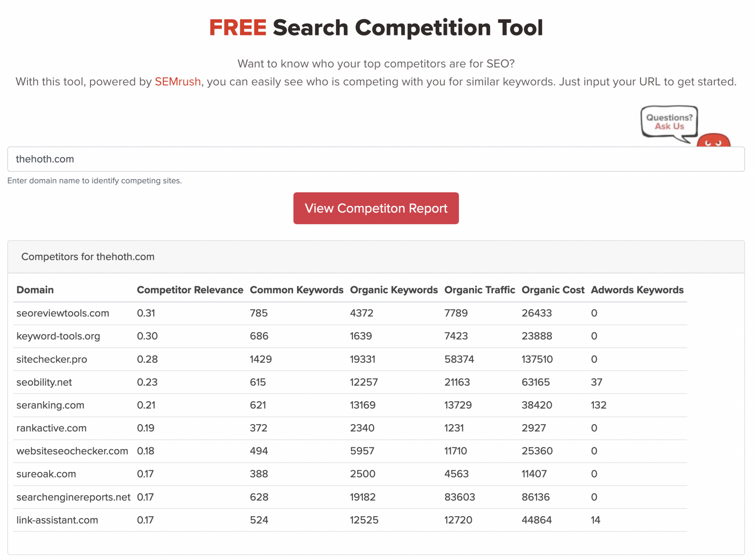Image resolution: width=755 pixels, height=560 pixels.
Task: Click organic keywords value 12257
Action: [364, 382]
